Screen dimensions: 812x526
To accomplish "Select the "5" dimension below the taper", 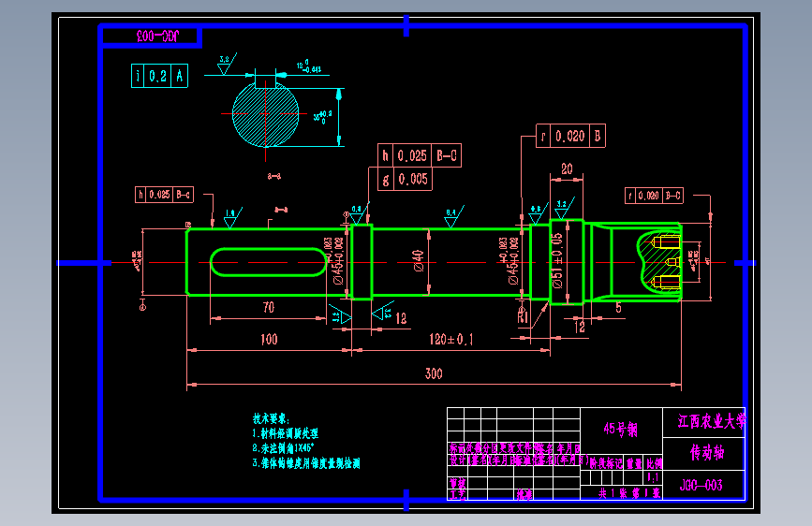I will pyautogui.click(x=618, y=308).
